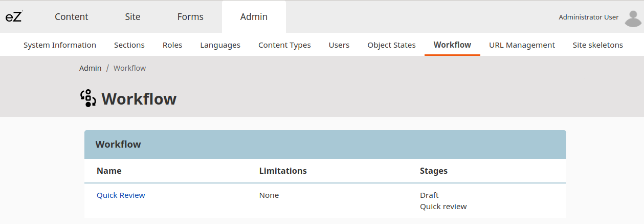Open the Content main tab
This screenshot has height=224, width=644.
tap(72, 17)
